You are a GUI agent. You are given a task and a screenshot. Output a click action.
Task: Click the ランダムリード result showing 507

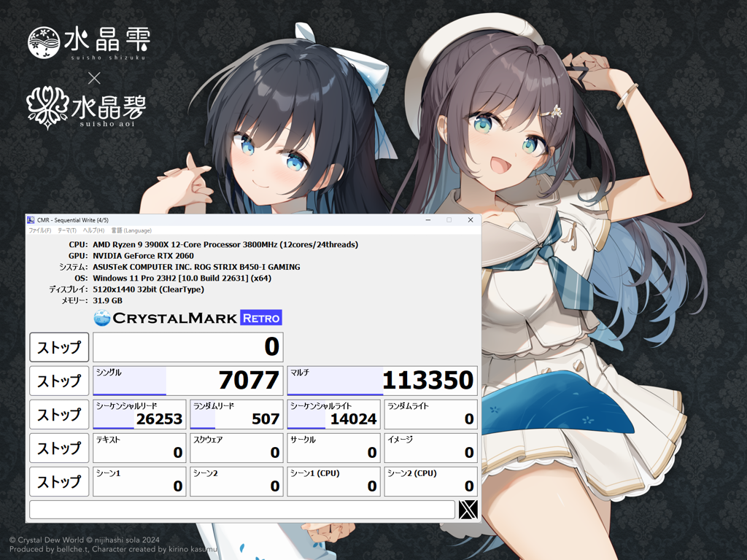(236, 414)
